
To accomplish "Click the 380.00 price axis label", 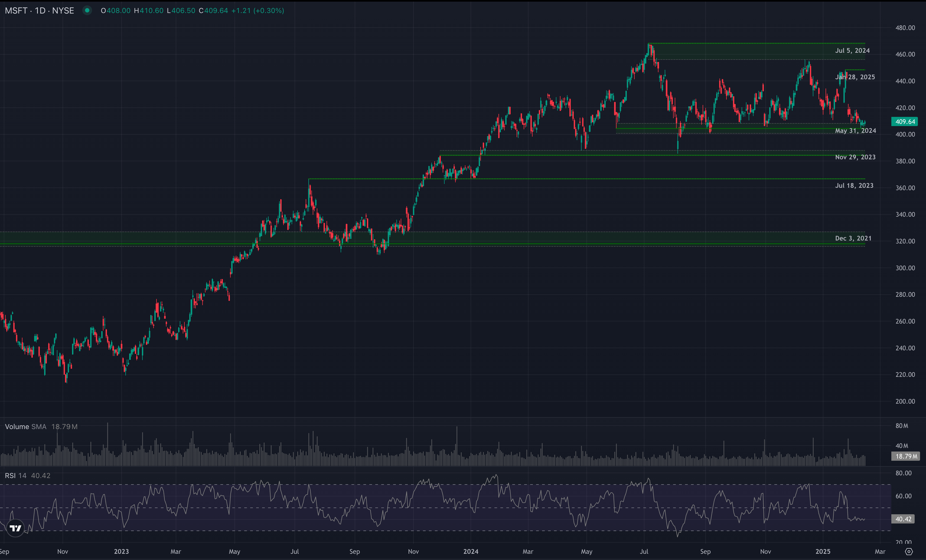I will (x=905, y=161).
